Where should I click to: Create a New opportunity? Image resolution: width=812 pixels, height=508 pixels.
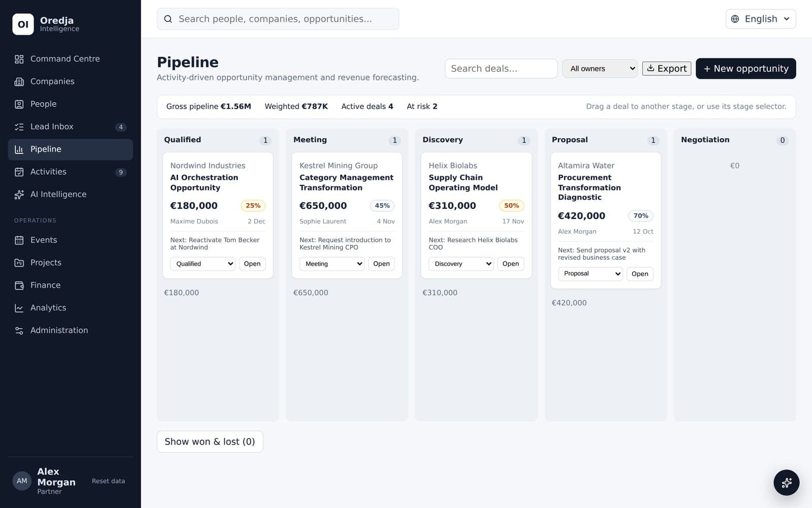(746, 69)
